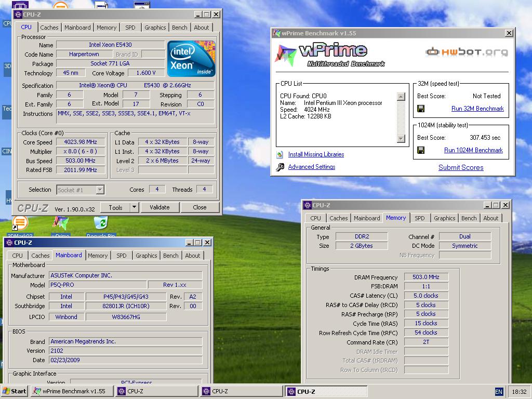The image size is (532, 399).
Task: Click the W83667HG LPCIO field
Action: pyautogui.click(x=126, y=317)
